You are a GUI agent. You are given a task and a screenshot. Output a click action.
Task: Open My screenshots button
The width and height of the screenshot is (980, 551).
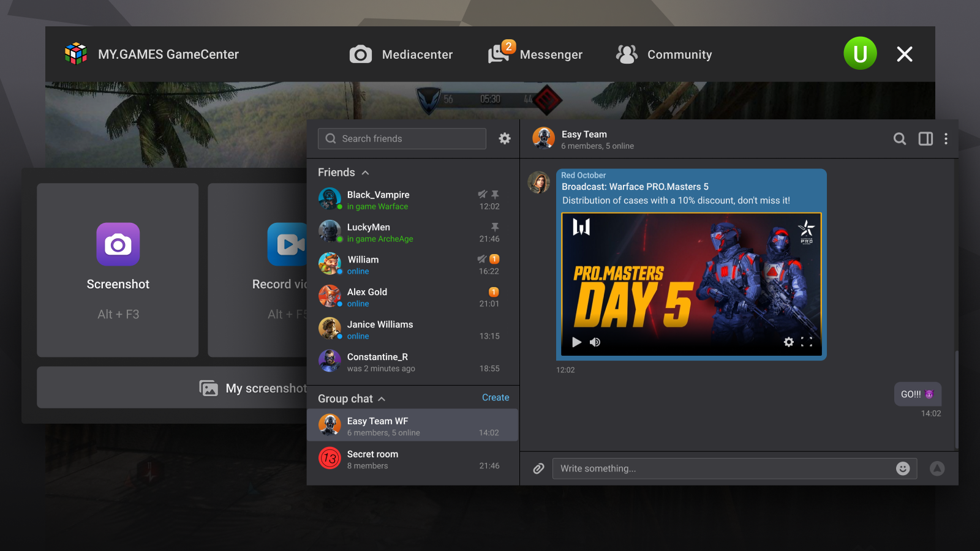172,388
